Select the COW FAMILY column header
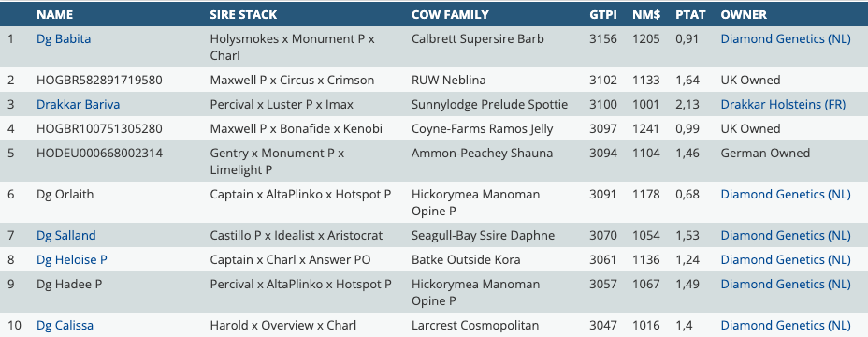Image resolution: width=868 pixels, height=337 pixels. 450,14
